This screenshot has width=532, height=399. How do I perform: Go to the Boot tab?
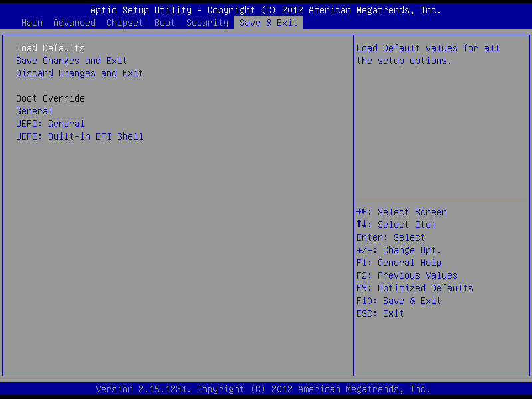click(165, 23)
